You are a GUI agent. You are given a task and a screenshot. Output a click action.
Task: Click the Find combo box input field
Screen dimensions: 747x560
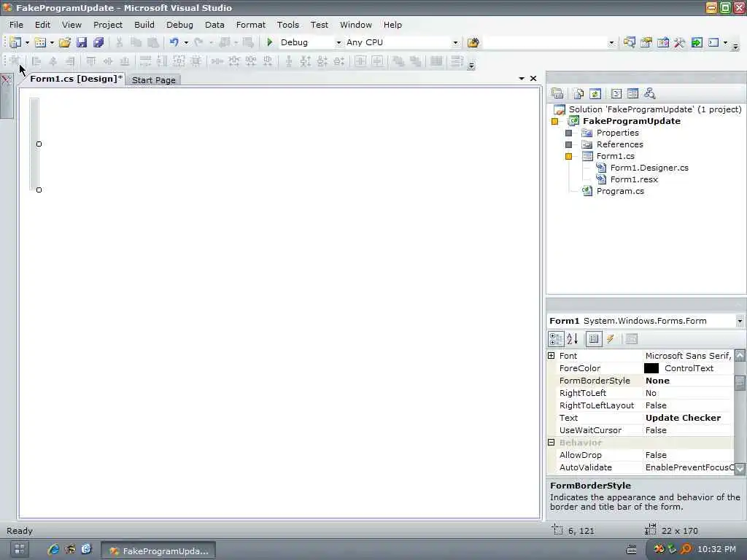tap(546, 42)
